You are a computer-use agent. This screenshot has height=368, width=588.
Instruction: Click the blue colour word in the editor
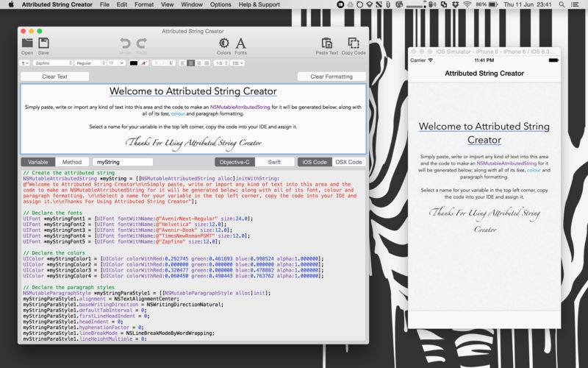pyautogui.click(x=178, y=113)
